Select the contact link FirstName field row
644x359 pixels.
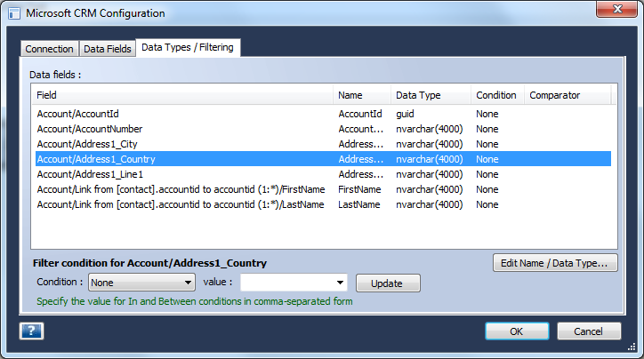point(323,189)
